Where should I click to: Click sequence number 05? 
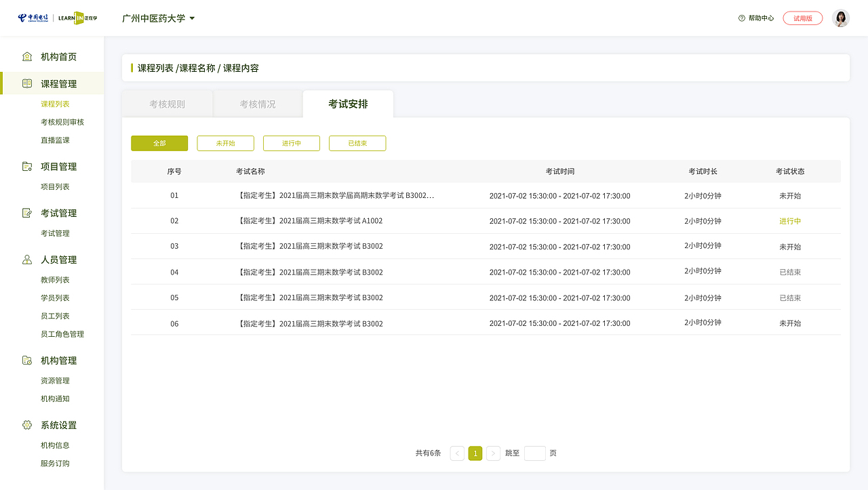coord(174,298)
